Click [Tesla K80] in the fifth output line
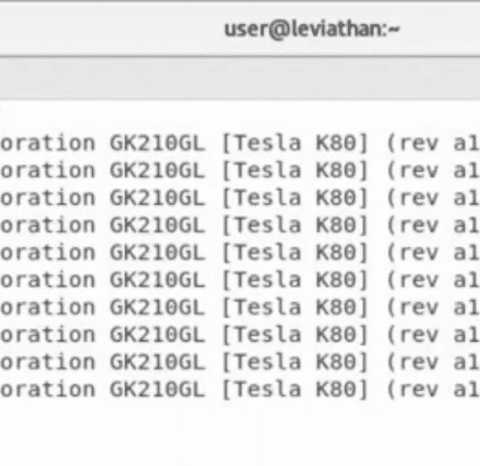 click(295, 253)
